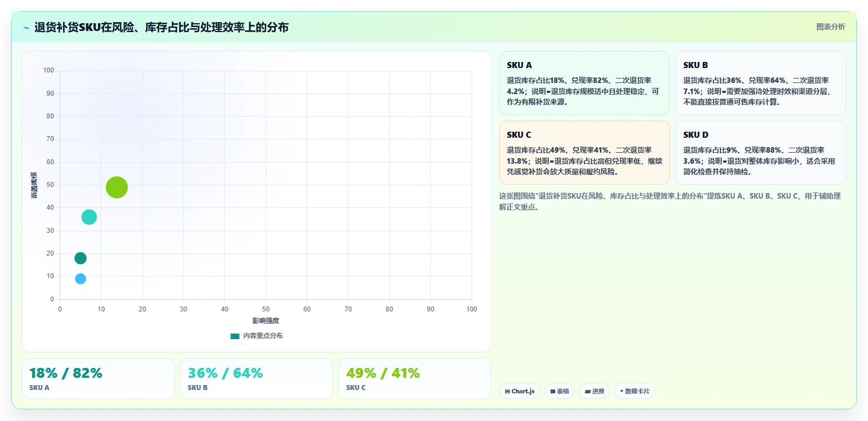This screenshot has width=868, height=421.
Task: Select the blue SKU D bubble
Action: point(81,279)
